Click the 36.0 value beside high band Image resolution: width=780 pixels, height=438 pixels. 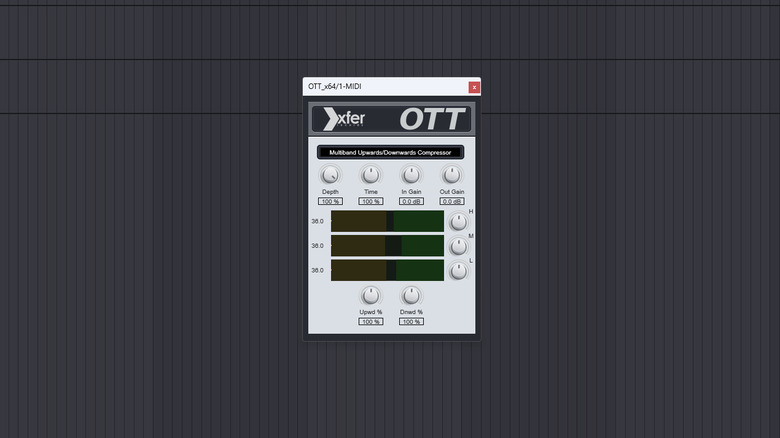317,221
